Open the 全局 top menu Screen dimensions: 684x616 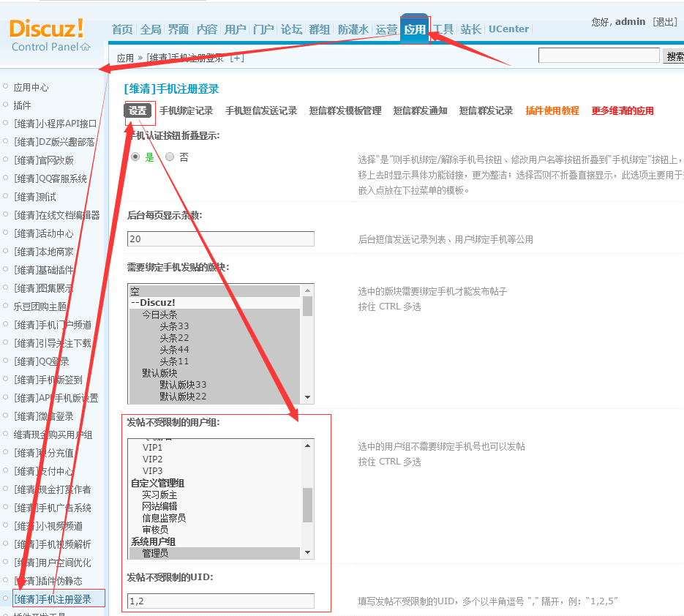(151, 29)
